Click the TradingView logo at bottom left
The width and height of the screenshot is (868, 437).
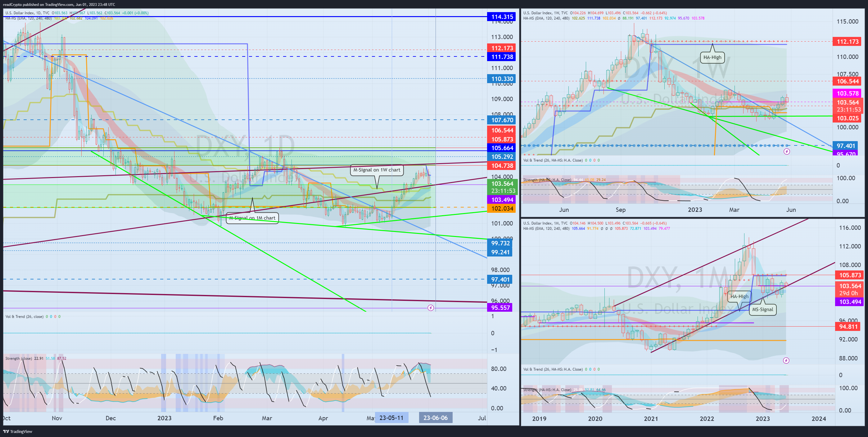[x=17, y=431]
